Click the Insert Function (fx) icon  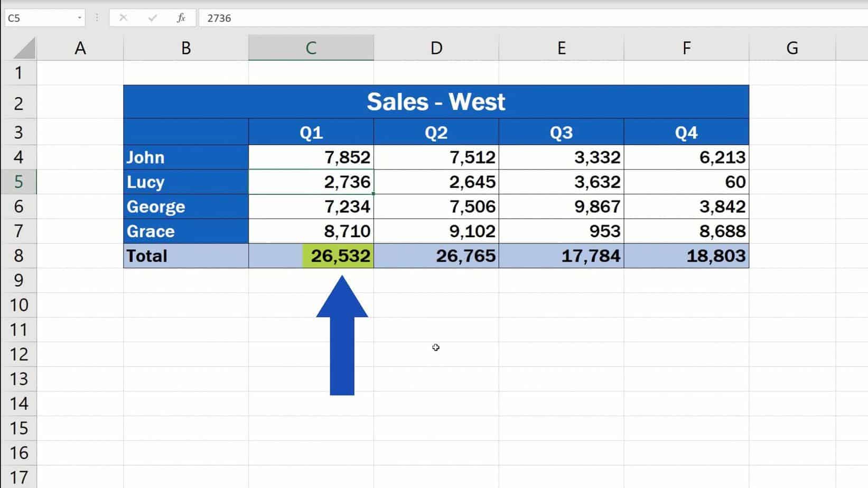[180, 18]
